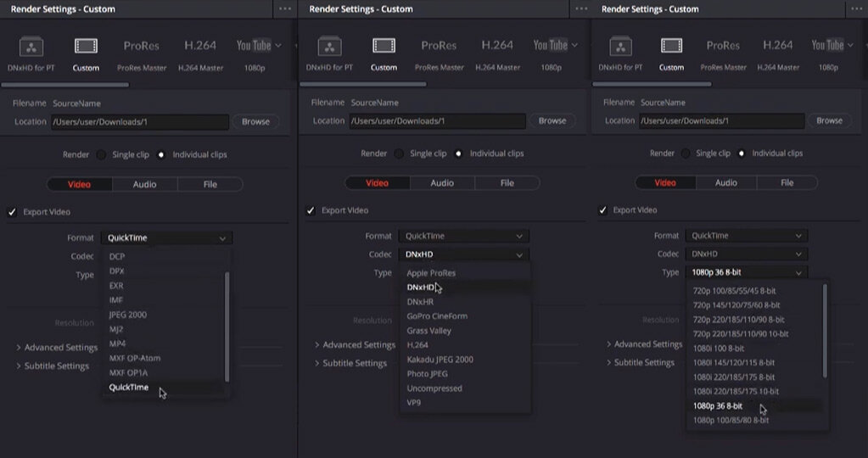Switch to Video tab in middle panel
The image size is (868, 458).
pos(377,183)
